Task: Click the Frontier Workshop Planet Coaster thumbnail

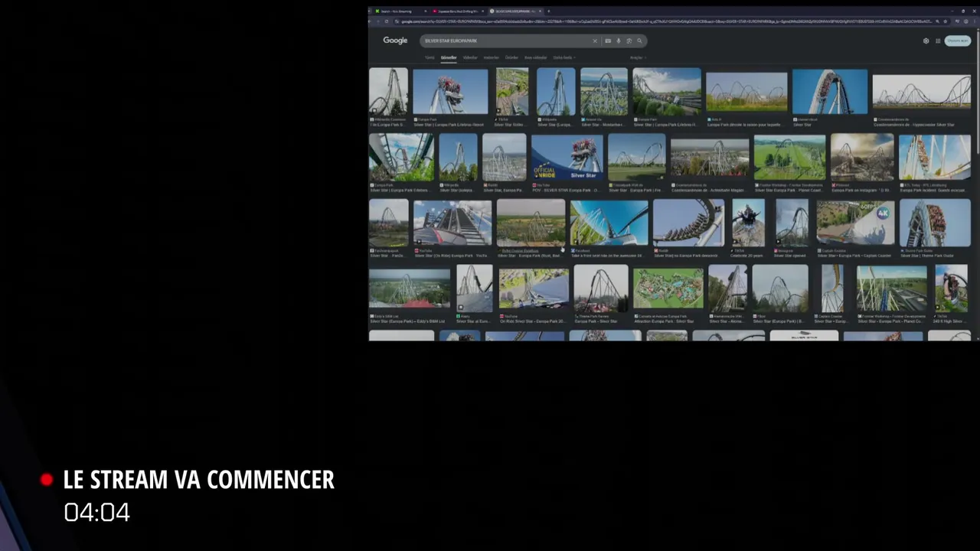Action: (790, 157)
